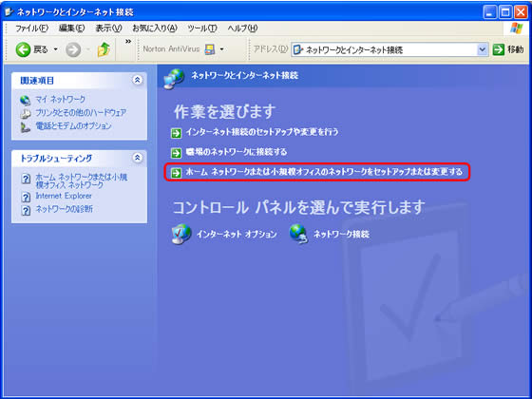Open the File (ファイル) menu
The image size is (532, 399).
(x=31, y=28)
